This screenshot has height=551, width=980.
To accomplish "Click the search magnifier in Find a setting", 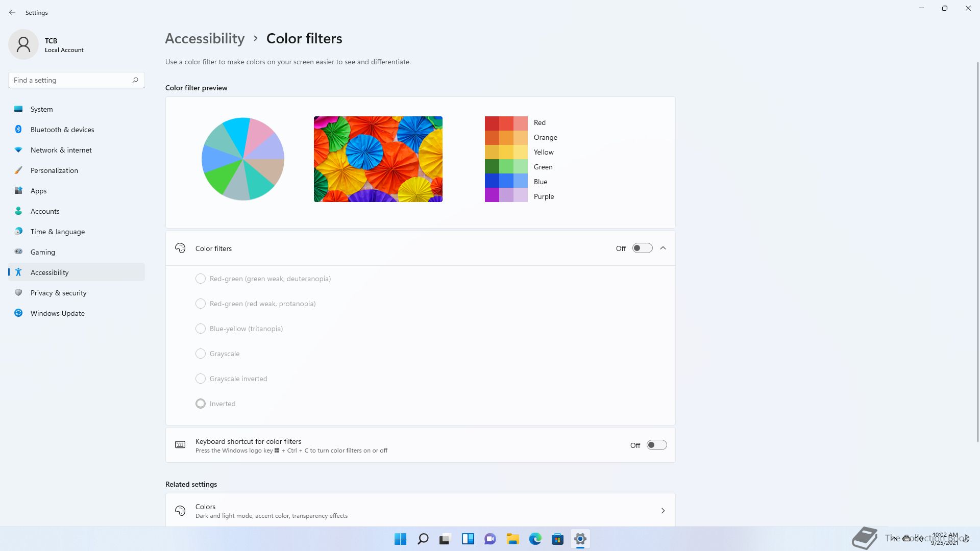I will click(x=135, y=80).
